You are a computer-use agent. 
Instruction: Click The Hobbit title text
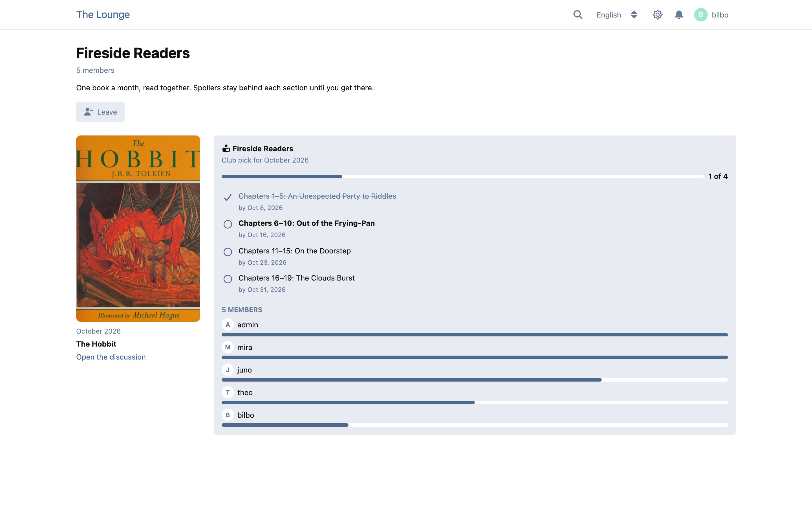click(96, 344)
